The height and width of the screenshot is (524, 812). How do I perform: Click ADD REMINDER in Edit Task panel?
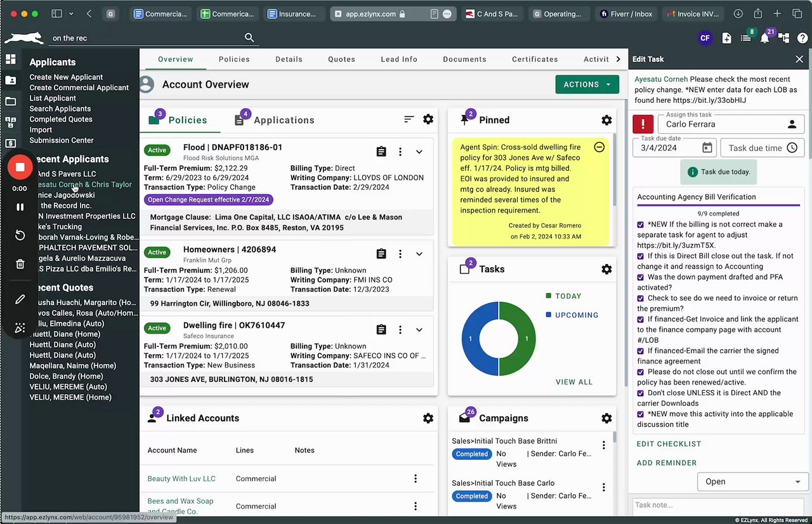coord(667,463)
